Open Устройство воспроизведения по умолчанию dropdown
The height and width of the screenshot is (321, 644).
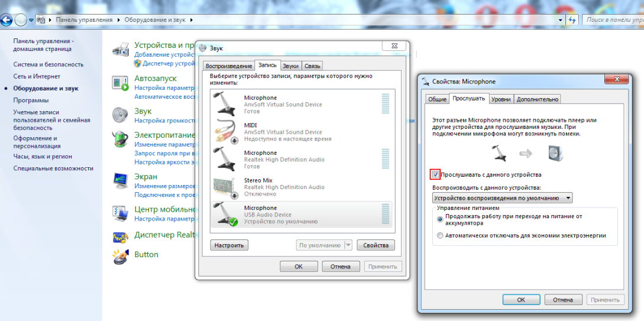(x=502, y=198)
